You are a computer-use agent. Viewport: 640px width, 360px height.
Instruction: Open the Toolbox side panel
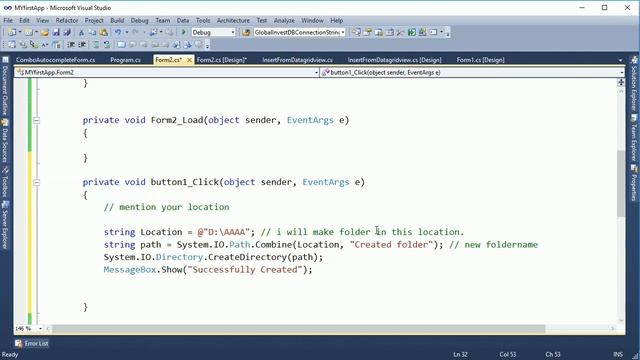point(5,182)
